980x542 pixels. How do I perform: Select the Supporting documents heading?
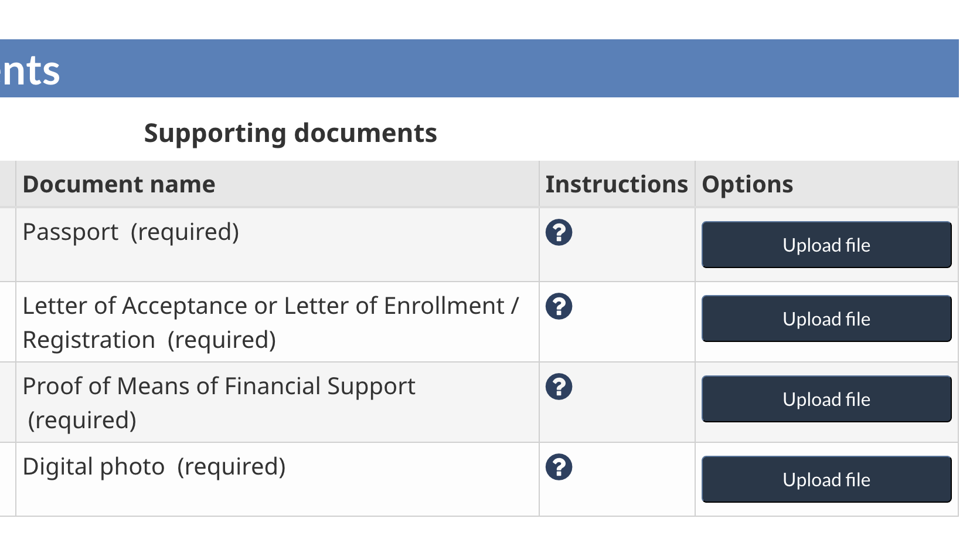291,133
